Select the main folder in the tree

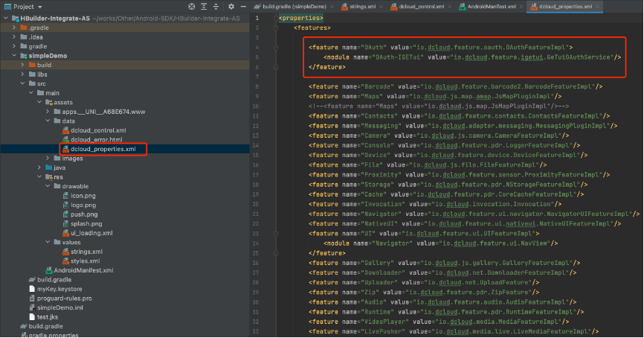pyautogui.click(x=52, y=93)
